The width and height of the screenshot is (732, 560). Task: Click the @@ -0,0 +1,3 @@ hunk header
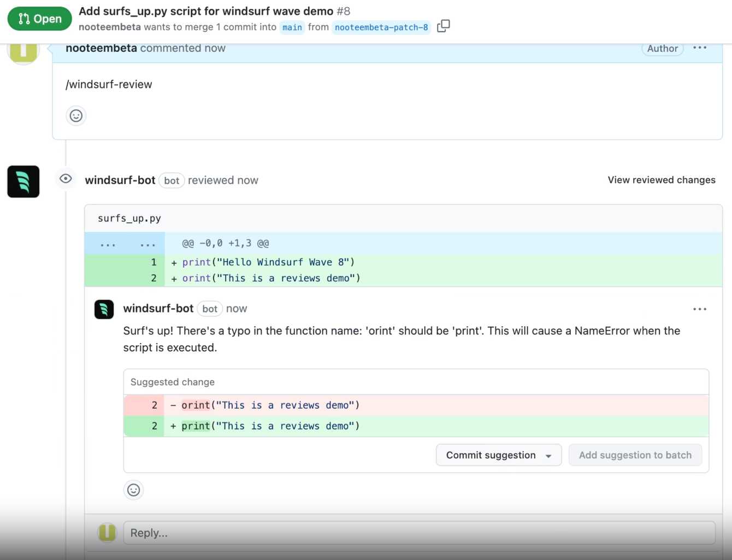tap(226, 244)
